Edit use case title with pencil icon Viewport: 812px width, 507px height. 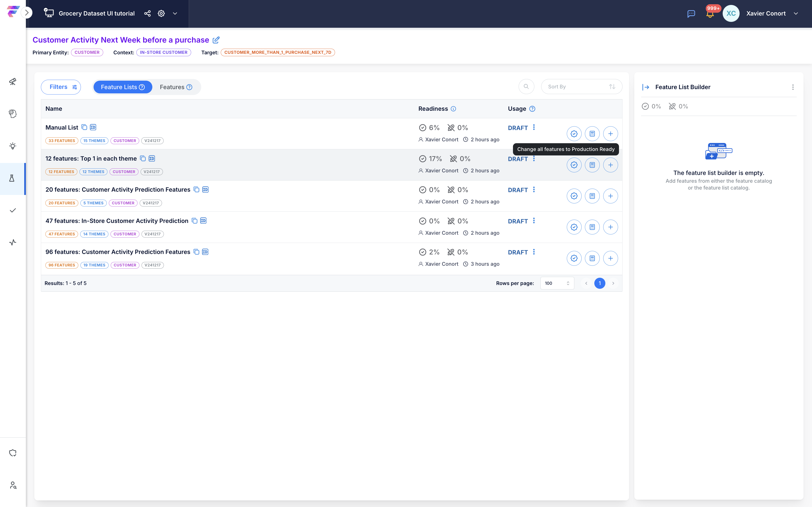[x=216, y=40]
